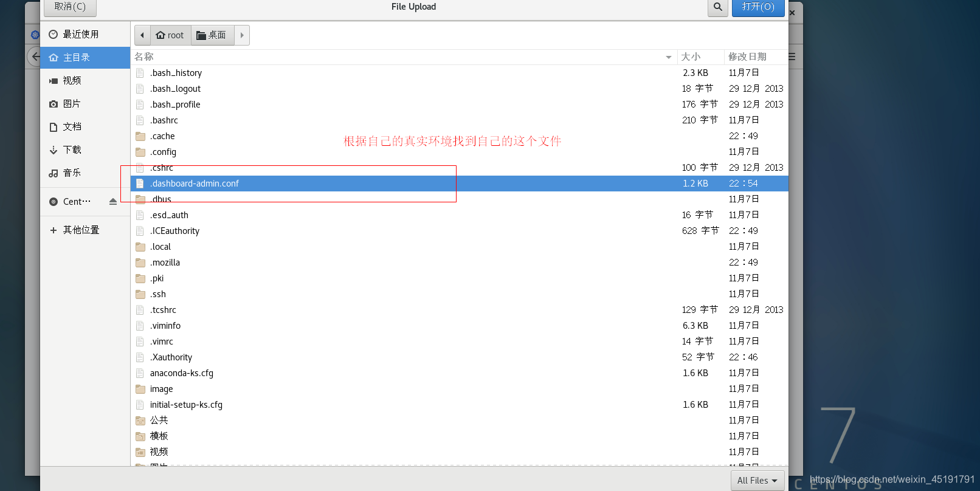This screenshot has width=980, height=491.
Task: Select .ICEauthority file name
Action: tap(174, 231)
